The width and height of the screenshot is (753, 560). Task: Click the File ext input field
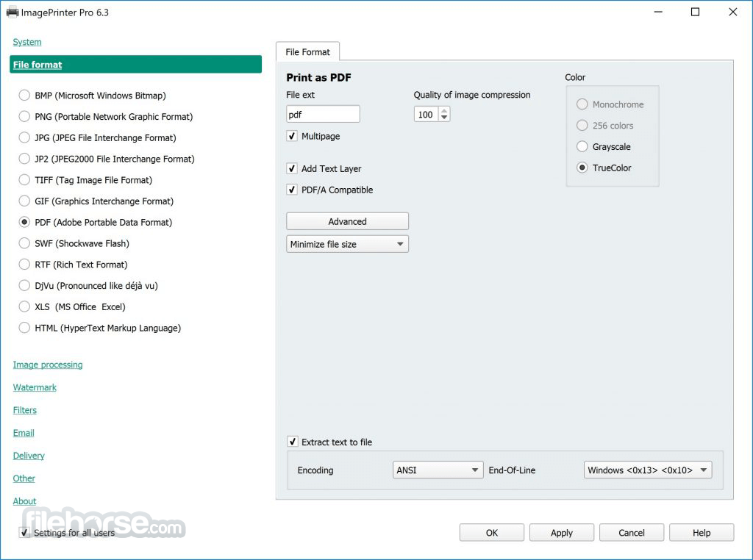click(x=324, y=114)
